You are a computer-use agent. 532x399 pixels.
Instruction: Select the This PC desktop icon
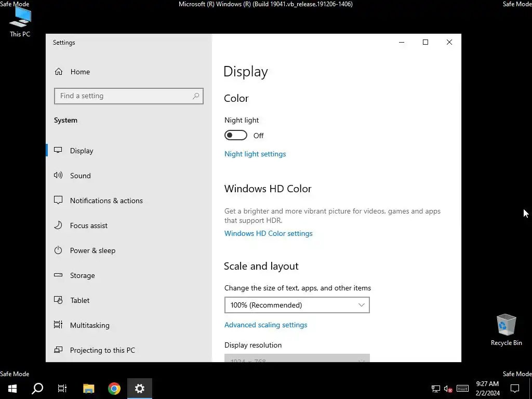(x=20, y=22)
